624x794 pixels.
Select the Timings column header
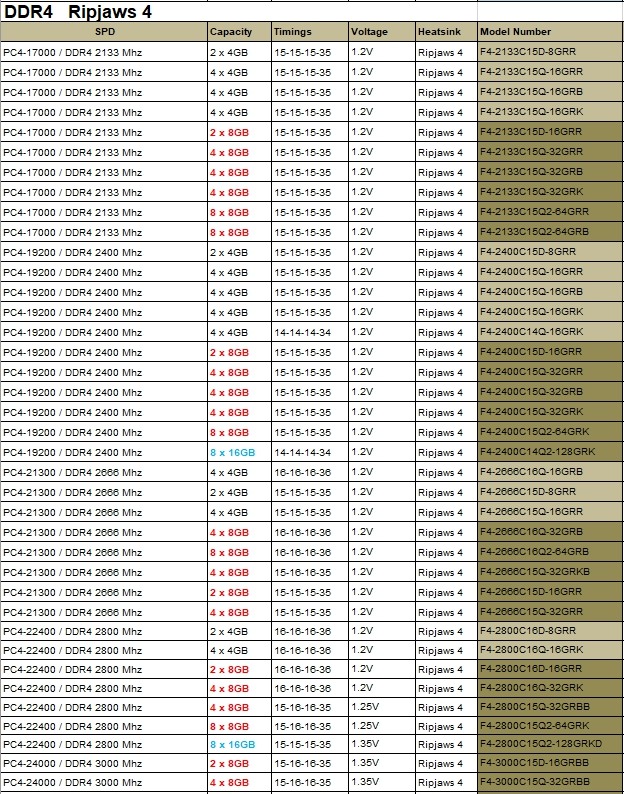pos(309,31)
